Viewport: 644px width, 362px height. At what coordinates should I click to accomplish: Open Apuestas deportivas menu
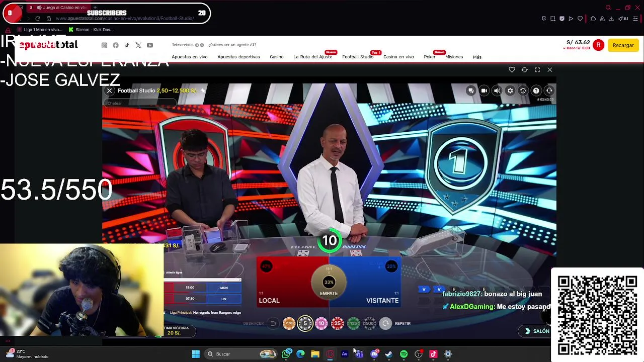pyautogui.click(x=238, y=57)
